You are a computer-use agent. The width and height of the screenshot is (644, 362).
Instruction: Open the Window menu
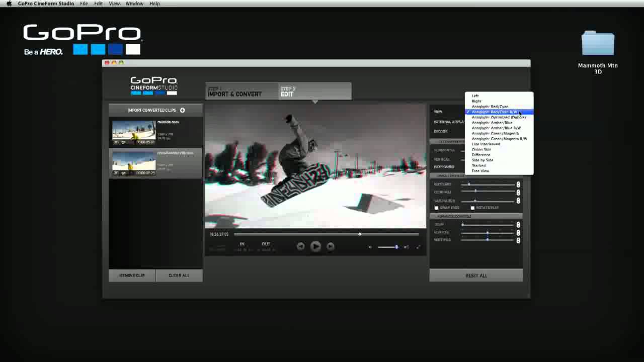tap(134, 4)
